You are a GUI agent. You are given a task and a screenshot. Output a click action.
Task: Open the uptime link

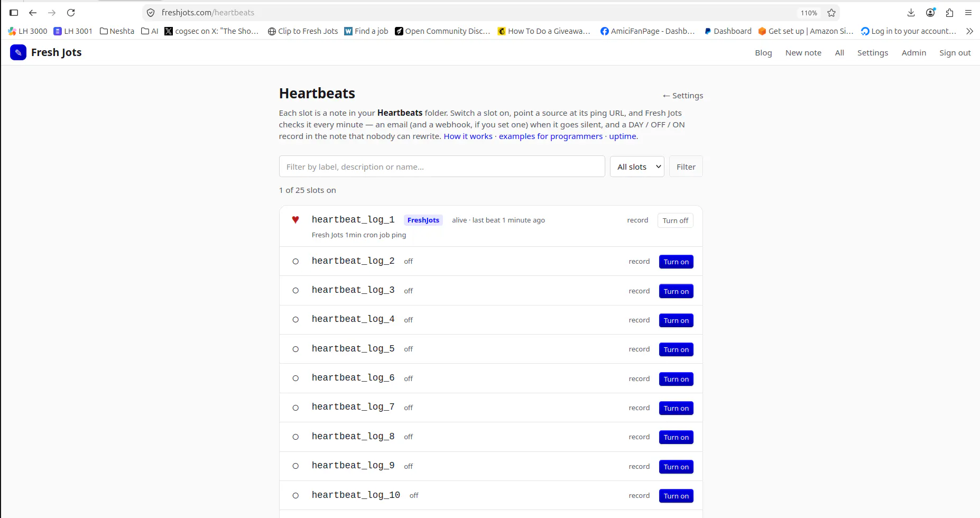pyautogui.click(x=623, y=136)
